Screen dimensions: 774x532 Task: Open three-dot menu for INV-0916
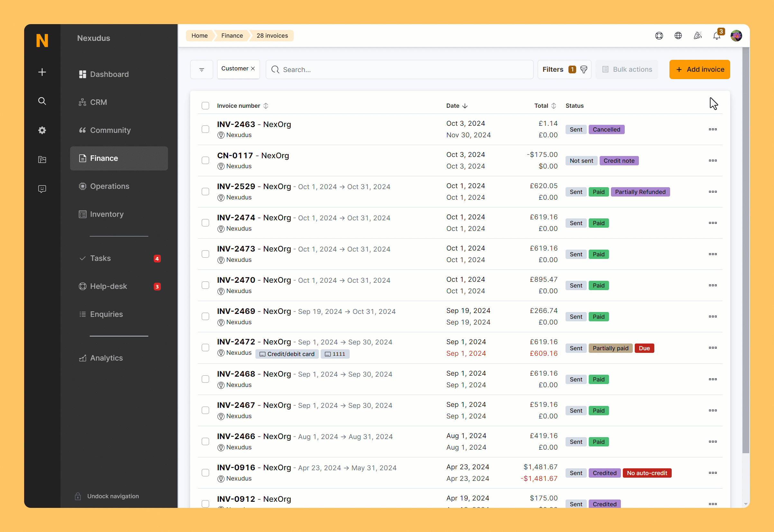pyautogui.click(x=713, y=473)
